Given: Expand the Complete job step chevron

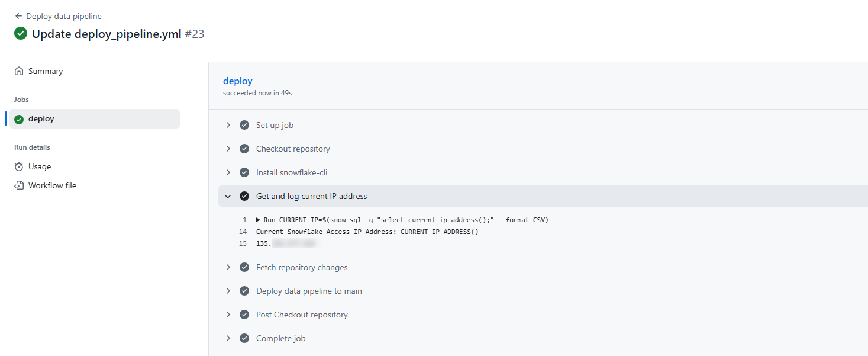Looking at the screenshot, I should (228, 338).
